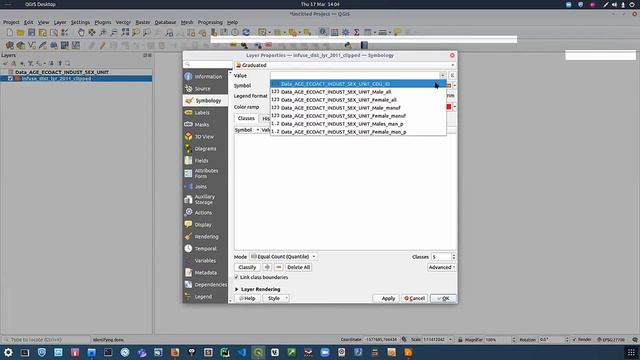Open the Temporal page in sidebar

[205, 249]
